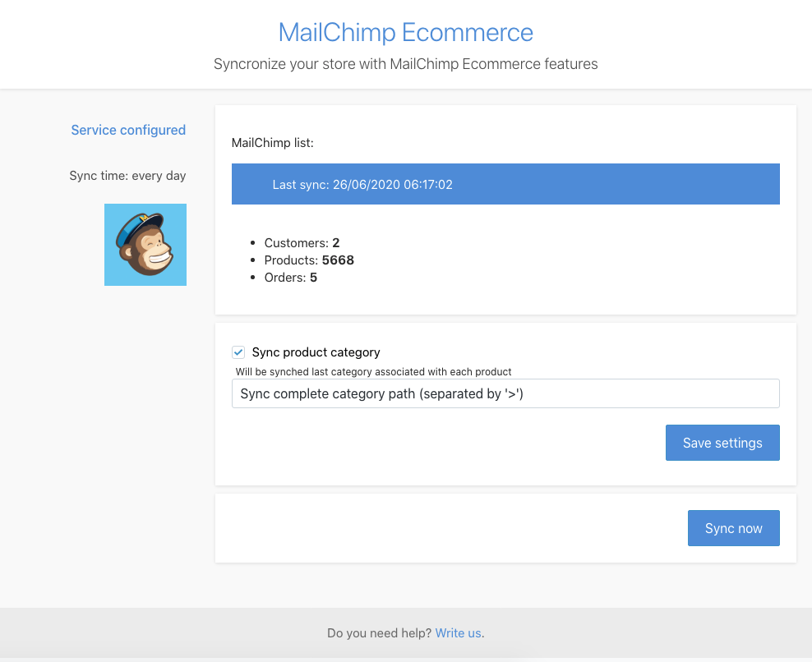
Task: Click the Last sync timestamp 06:17:02
Action: [427, 185]
